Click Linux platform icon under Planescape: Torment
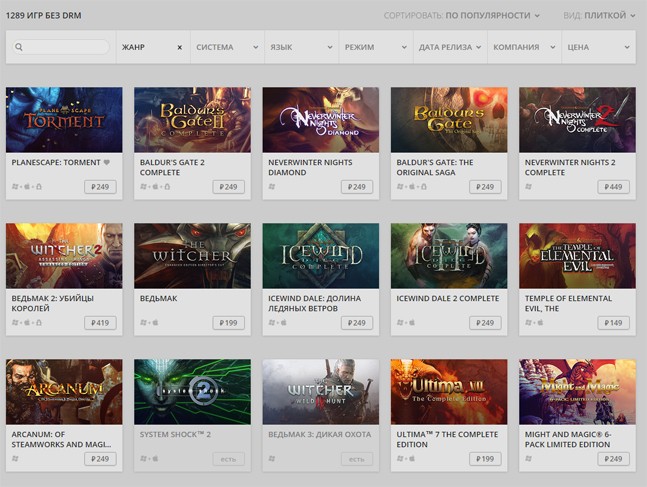The height and width of the screenshot is (487, 647). pos(39,187)
